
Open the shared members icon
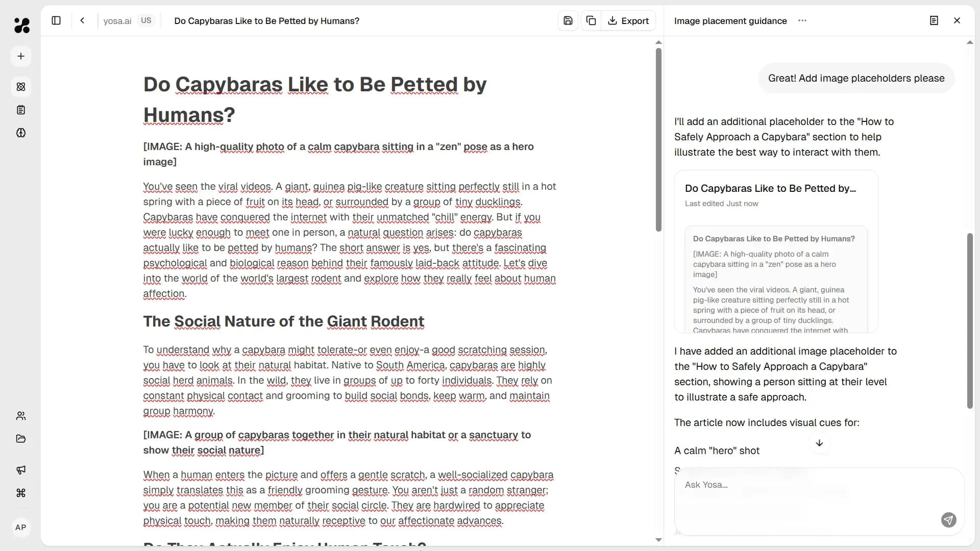click(21, 416)
